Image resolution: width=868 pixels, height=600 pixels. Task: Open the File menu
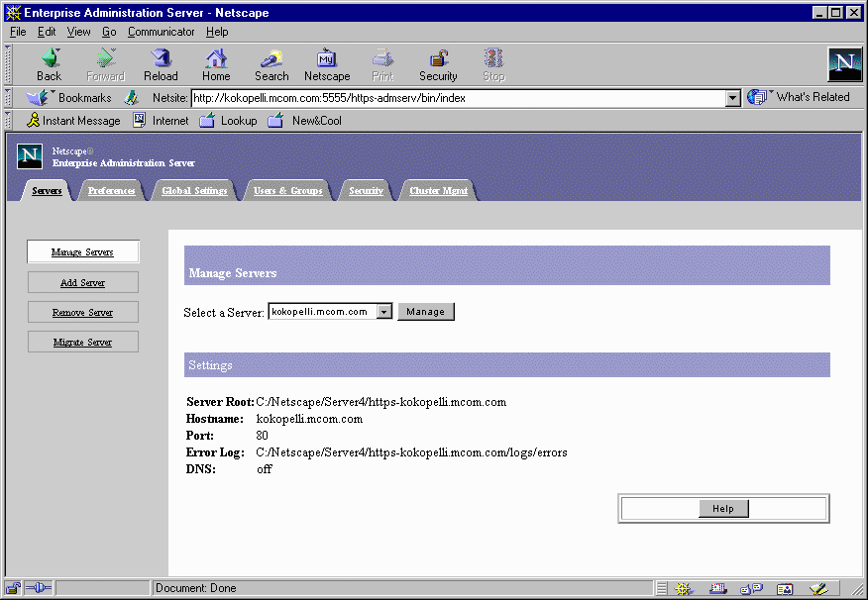[x=18, y=32]
